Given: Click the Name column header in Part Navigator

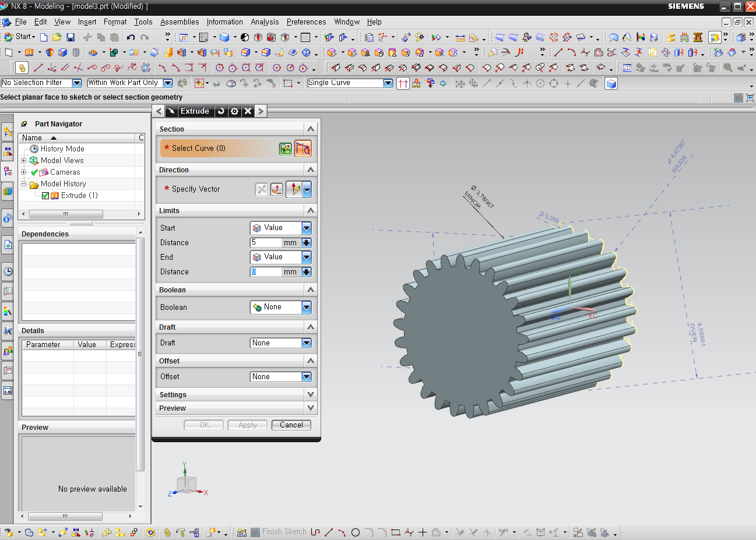Looking at the screenshot, I should click(78, 138).
